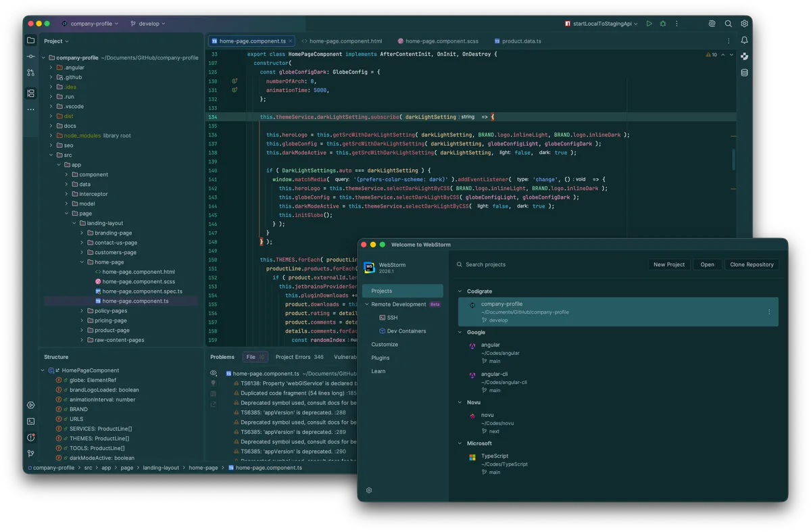Open the Problems tool window icon
The height and width of the screenshot is (532, 811).
point(31,437)
